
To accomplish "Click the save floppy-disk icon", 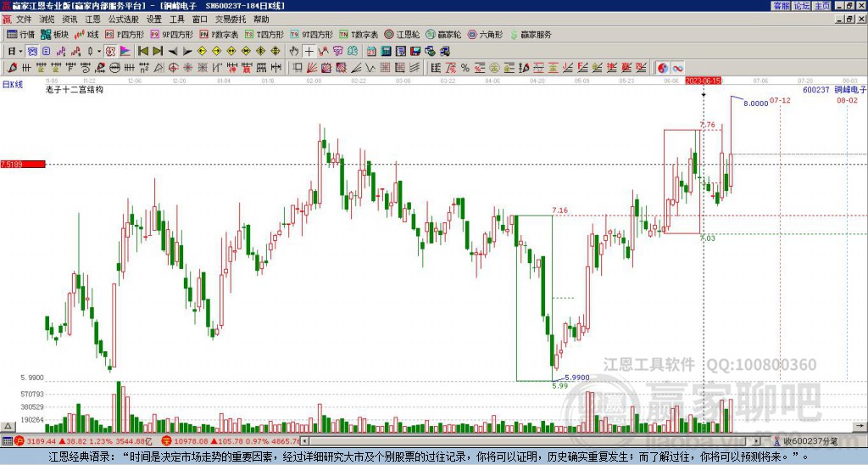I will (x=415, y=51).
